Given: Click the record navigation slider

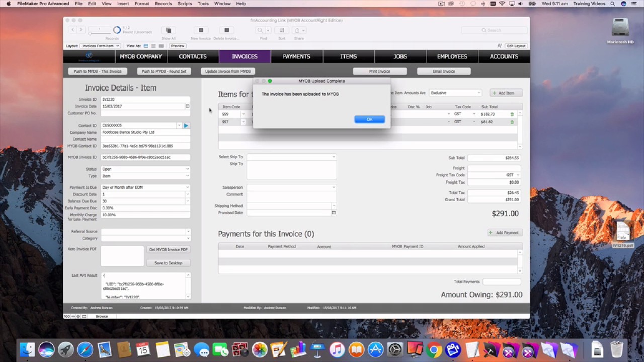Looking at the screenshot, I should point(99,33).
